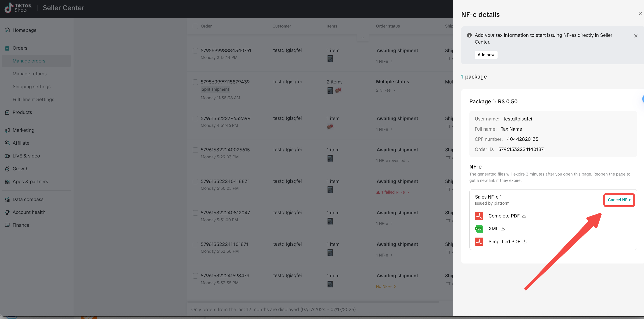Image resolution: width=644 pixels, height=319 pixels.
Task: Expand the 2 NF-es chevron
Action: pyautogui.click(x=394, y=90)
